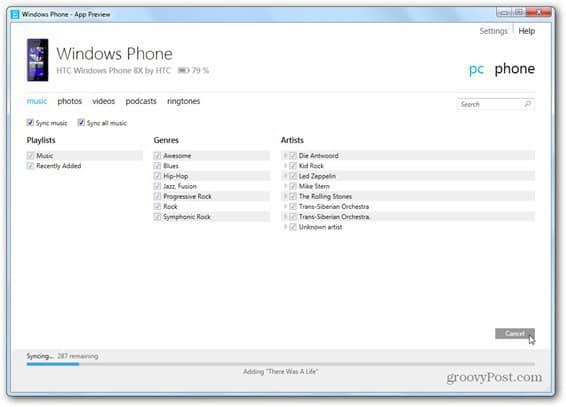566x407 pixels.
Task: Toggle the Rock genre checkbox
Action: tap(157, 206)
